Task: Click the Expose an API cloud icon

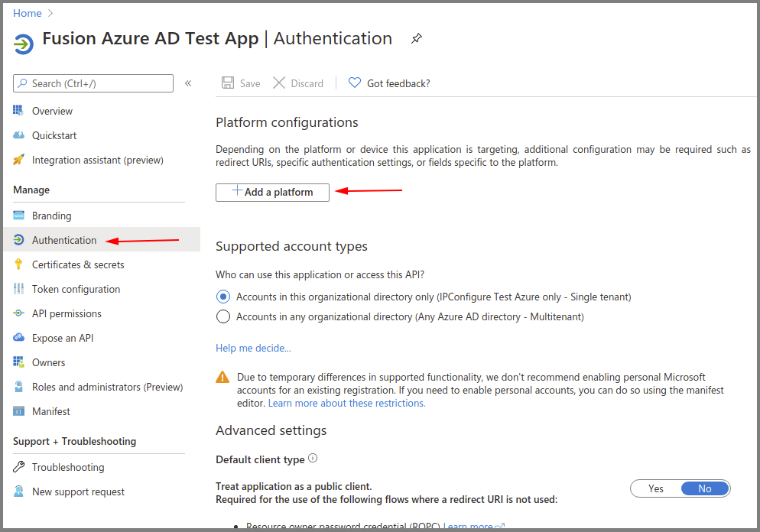Action: 18,338
